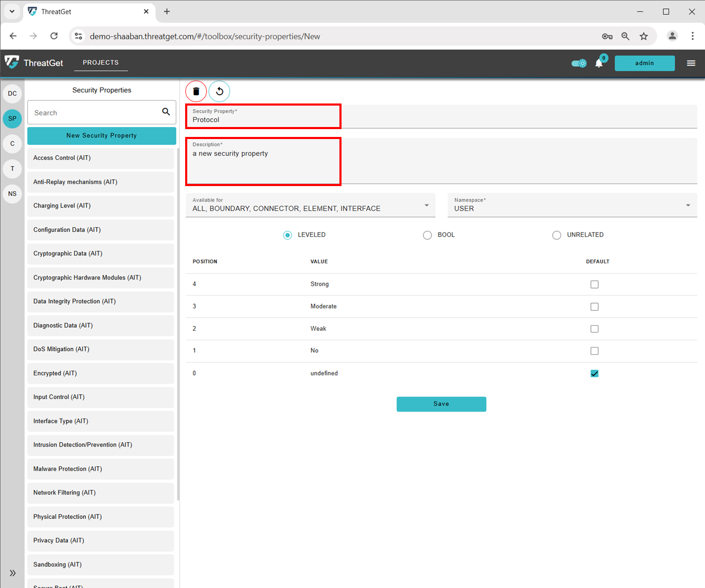This screenshot has width=705, height=588.
Task: Open the hamburger menu in header
Action: pos(691,63)
